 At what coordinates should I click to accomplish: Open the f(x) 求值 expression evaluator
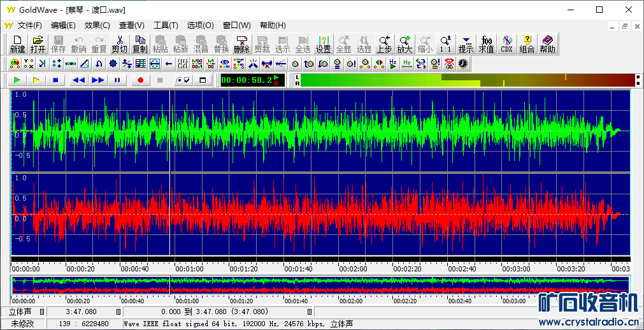pyautogui.click(x=486, y=45)
